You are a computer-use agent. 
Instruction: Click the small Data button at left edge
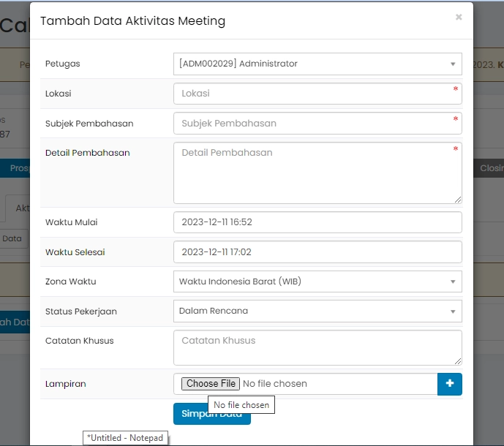(x=12, y=238)
